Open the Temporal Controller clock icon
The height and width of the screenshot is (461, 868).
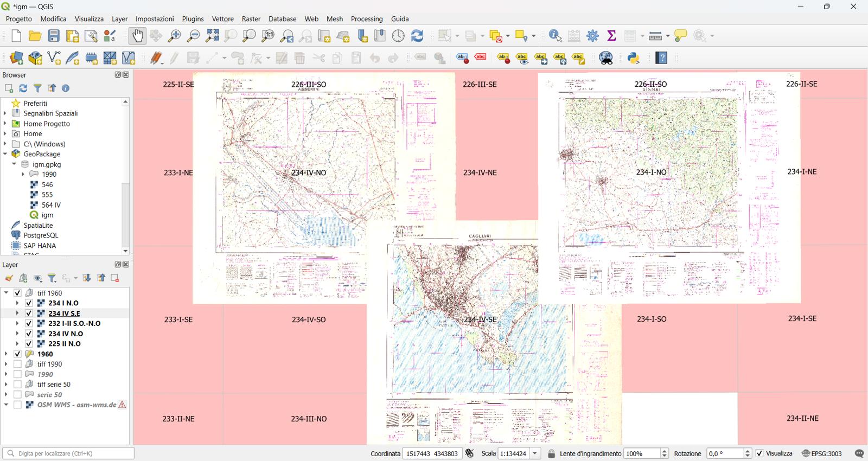(x=399, y=36)
